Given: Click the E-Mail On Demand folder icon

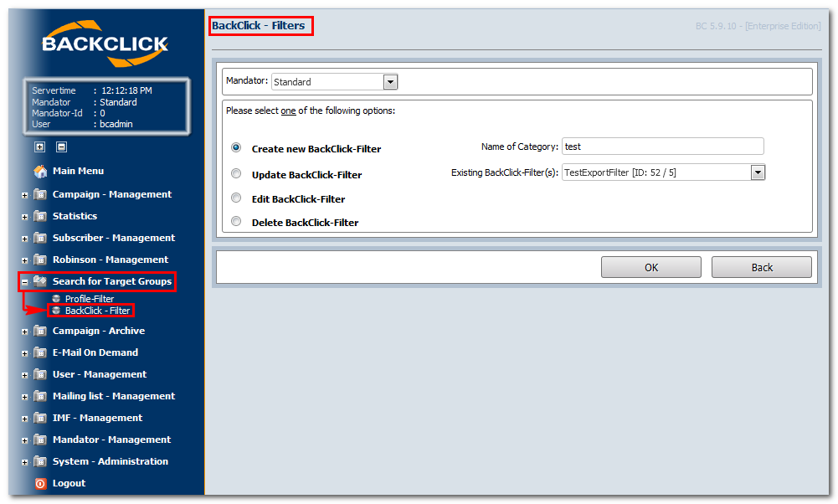Looking at the screenshot, I should [x=40, y=352].
